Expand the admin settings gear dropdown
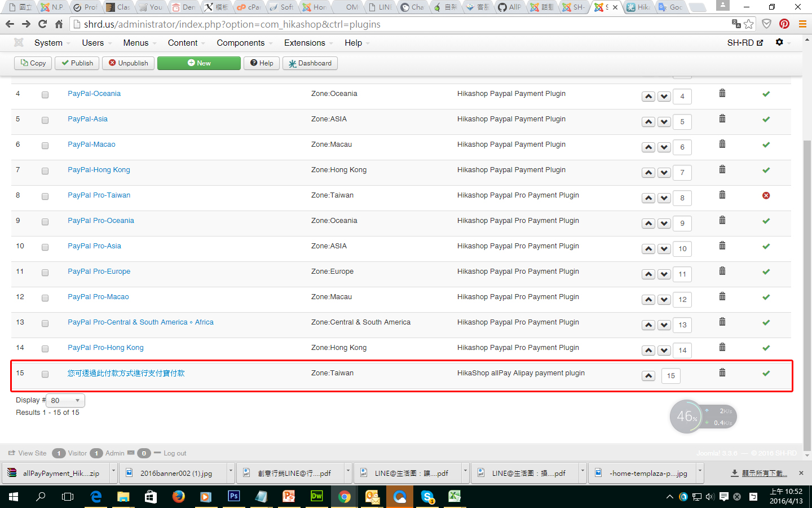The height and width of the screenshot is (508, 812). (782, 42)
